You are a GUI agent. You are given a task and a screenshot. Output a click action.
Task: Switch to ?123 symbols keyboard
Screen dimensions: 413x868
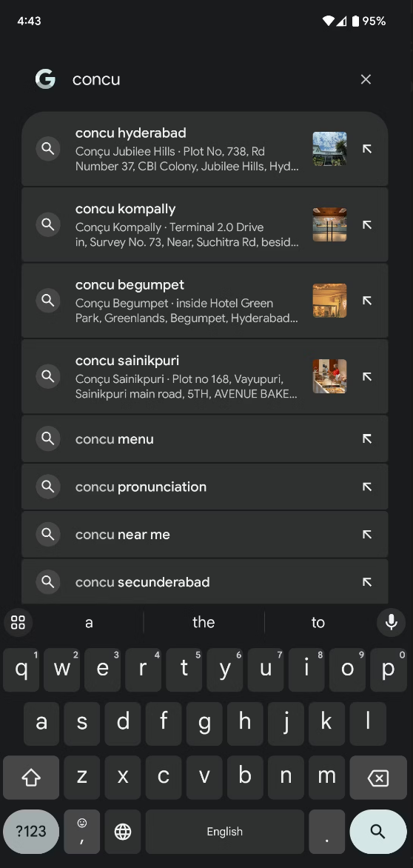(31, 831)
